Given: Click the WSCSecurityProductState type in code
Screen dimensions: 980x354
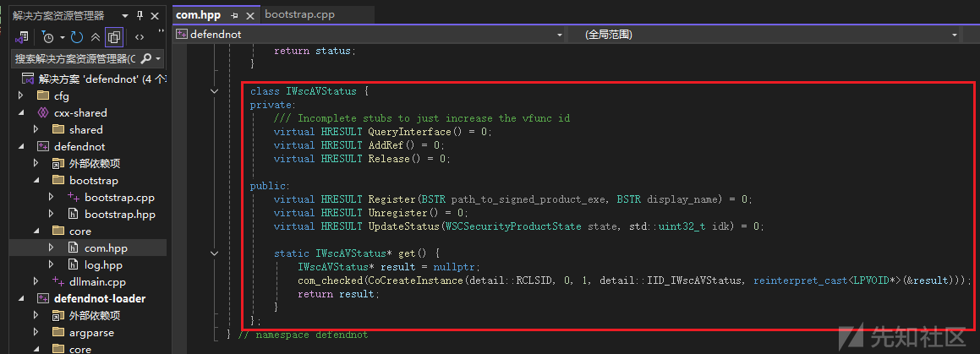Looking at the screenshot, I should pyautogui.click(x=514, y=226).
